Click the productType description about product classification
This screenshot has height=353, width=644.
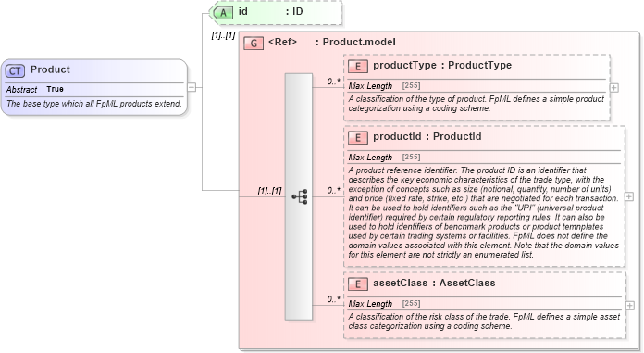[477, 104]
